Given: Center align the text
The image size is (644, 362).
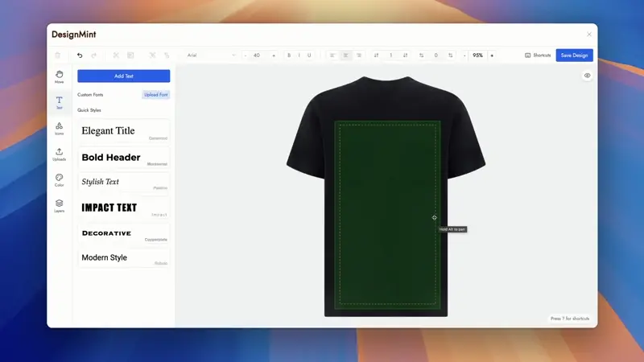Looking at the screenshot, I should 346,55.
